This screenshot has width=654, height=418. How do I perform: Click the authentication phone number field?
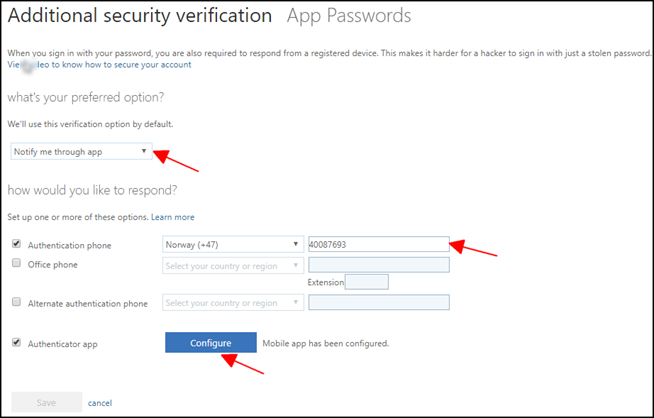(x=379, y=244)
